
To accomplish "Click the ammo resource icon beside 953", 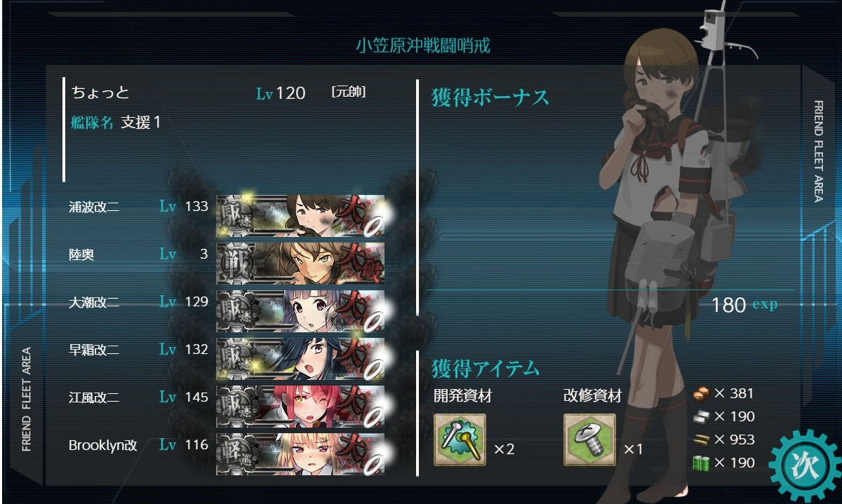I will [701, 440].
